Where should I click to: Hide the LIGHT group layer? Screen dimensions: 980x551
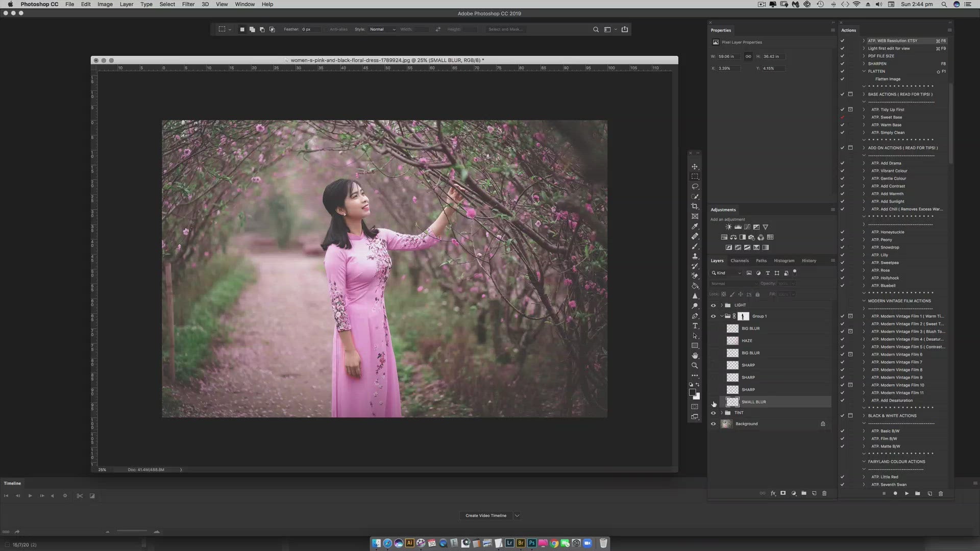click(714, 305)
